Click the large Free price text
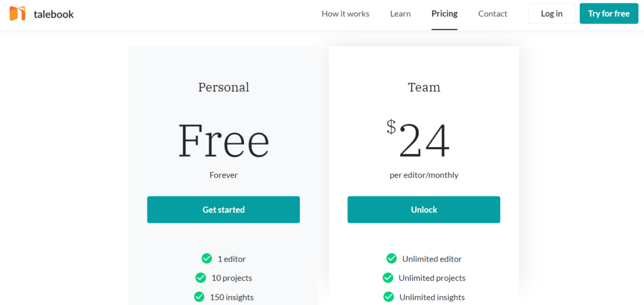This screenshot has height=305, width=644. point(224,140)
